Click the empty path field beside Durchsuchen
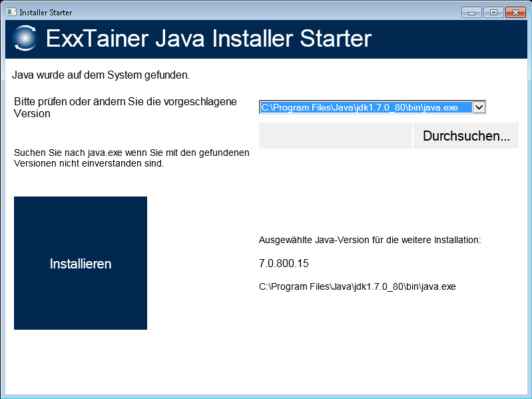Image resolution: width=532 pixels, height=399 pixels. coord(335,136)
